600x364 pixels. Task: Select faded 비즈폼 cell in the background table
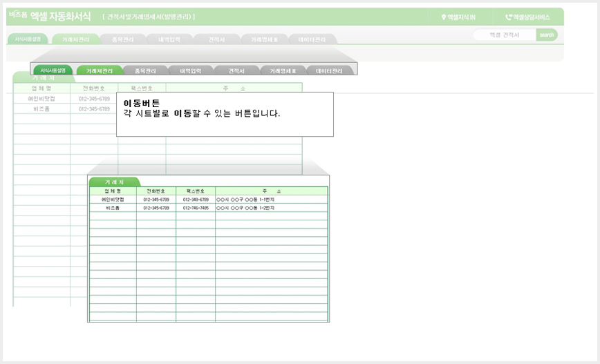pyautogui.click(x=41, y=109)
